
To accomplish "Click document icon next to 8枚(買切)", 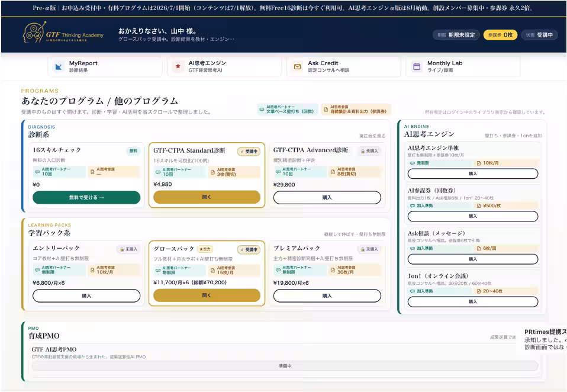I will pyautogui.click(x=333, y=172).
